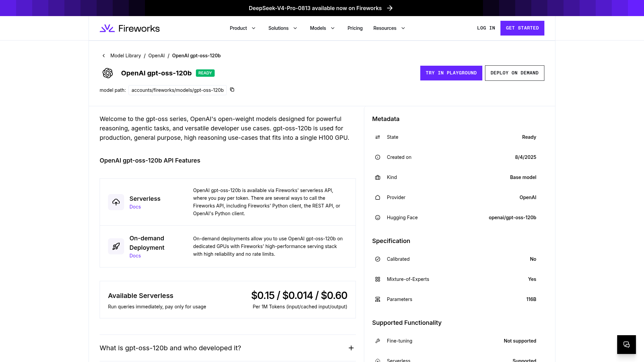
Task: Click the Mixture-of-Experts value Yes
Action: tap(532, 279)
